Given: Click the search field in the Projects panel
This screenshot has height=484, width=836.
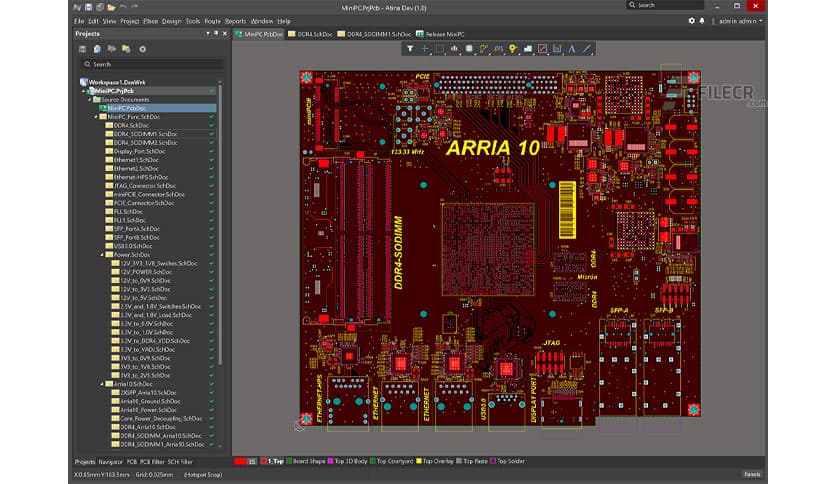Looking at the screenshot, I should pos(151,64).
